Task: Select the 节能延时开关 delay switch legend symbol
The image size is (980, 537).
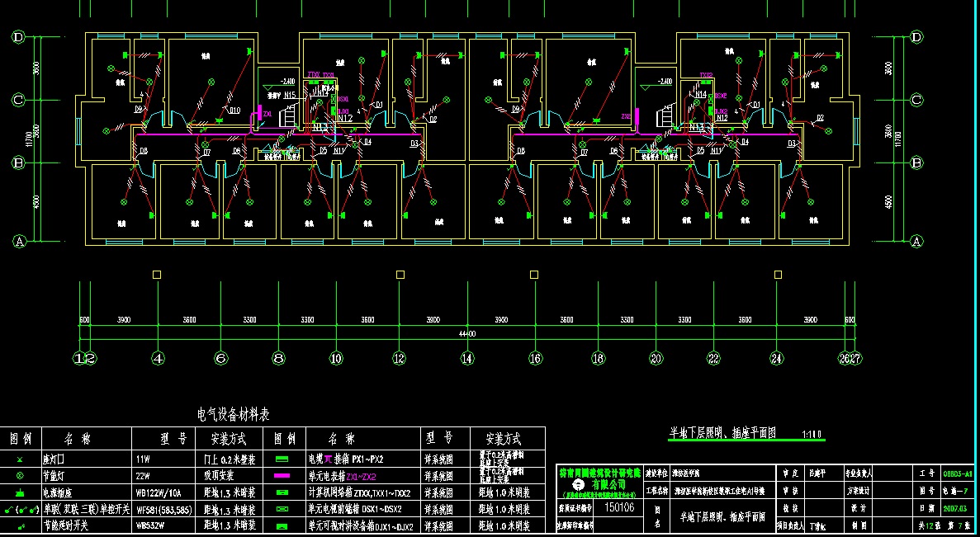Action: (x=20, y=525)
